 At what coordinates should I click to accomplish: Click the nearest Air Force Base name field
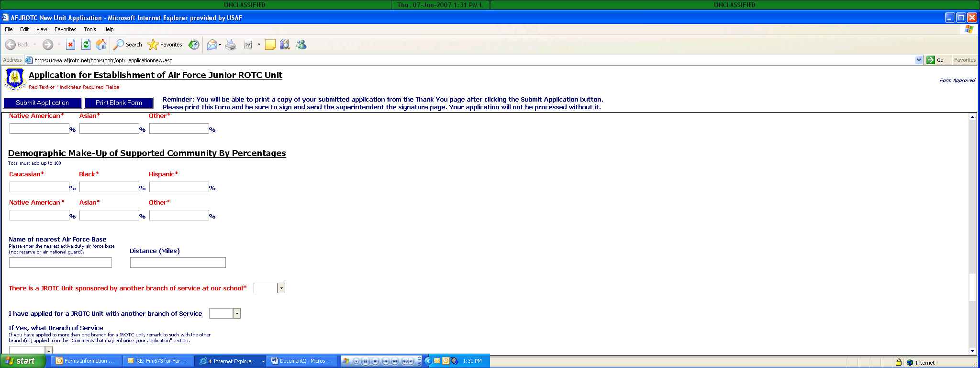point(60,263)
